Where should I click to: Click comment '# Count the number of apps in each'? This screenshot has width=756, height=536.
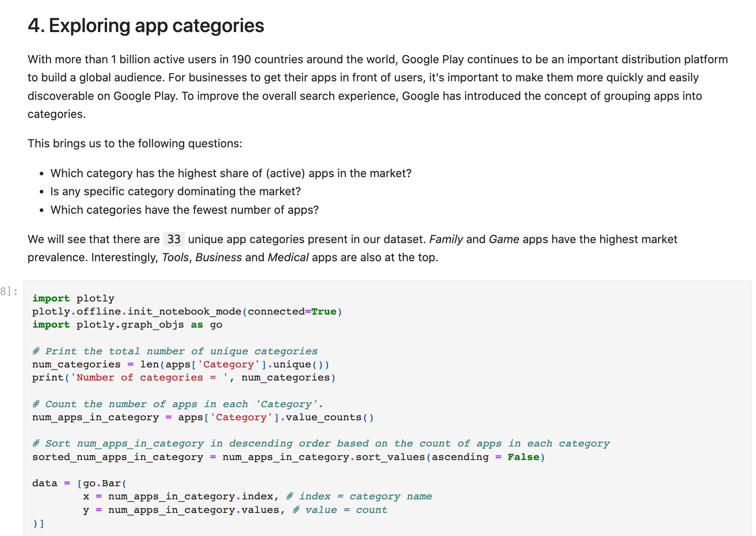coord(178,404)
